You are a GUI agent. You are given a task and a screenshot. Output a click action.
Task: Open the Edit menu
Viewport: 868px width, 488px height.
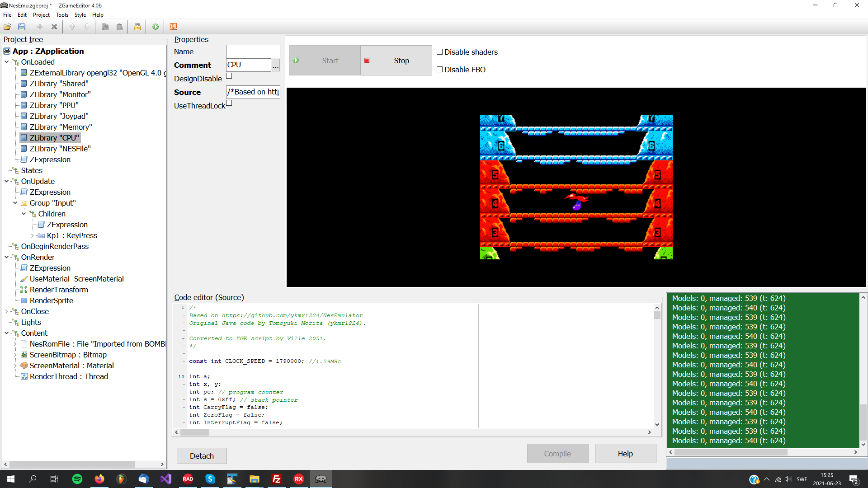pyautogui.click(x=22, y=15)
